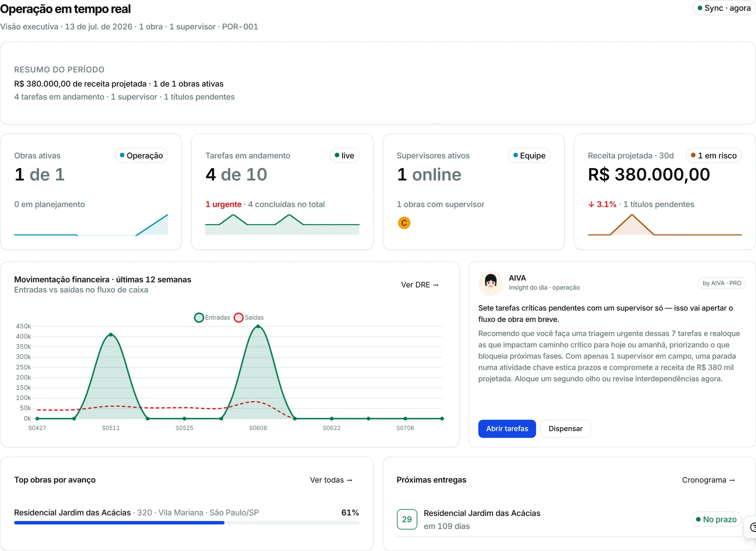Click the S0511 peak data point

pyautogui.click(x=111, y=335)
